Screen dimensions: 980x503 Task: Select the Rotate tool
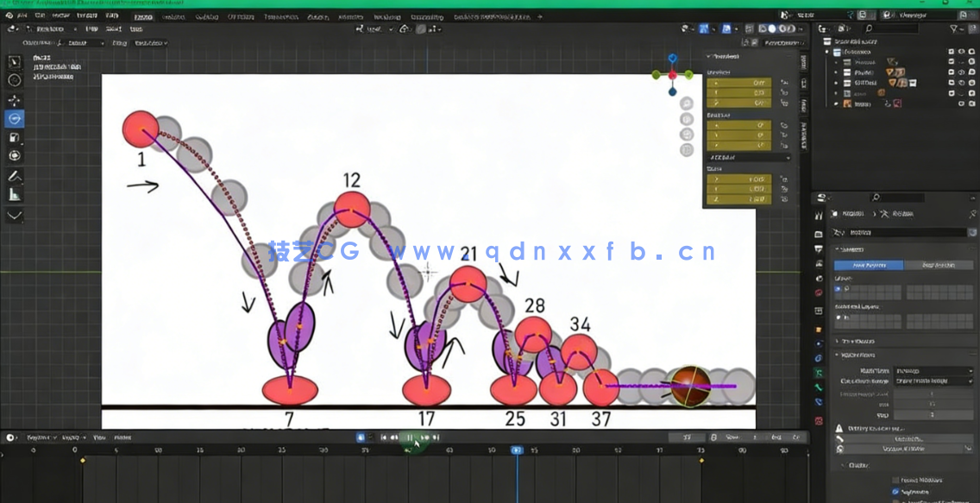[x=14, y=118]
